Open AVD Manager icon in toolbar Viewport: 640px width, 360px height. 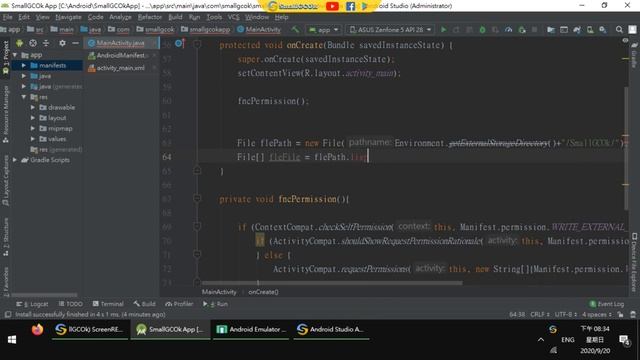coord(590,30)
